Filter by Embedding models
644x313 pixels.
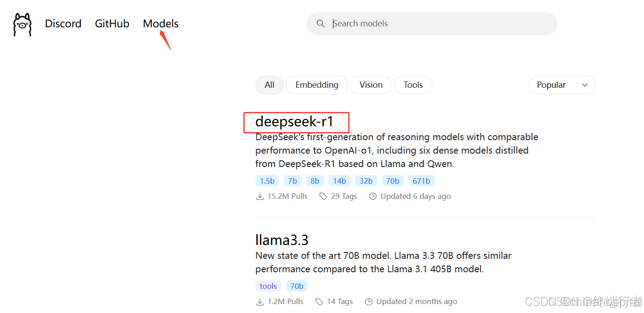point(317,85)
